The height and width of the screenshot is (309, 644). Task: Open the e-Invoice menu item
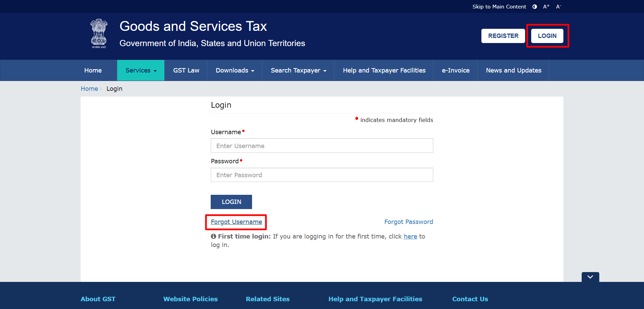click(456, 70)
